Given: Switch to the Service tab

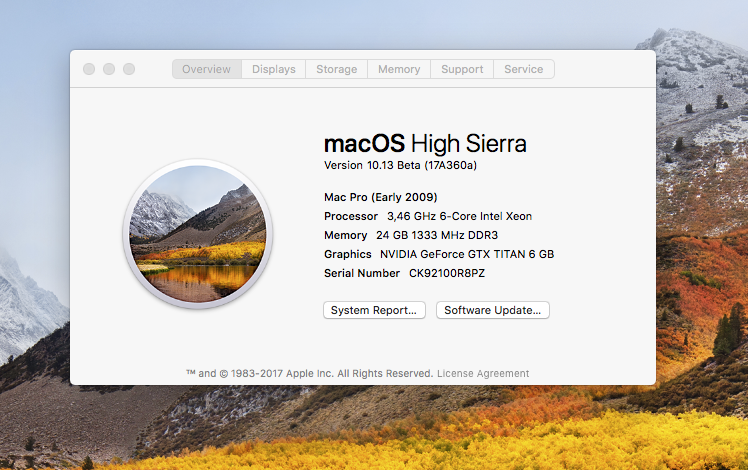Looking at the screenshot, I should click(x=523, y=69).
